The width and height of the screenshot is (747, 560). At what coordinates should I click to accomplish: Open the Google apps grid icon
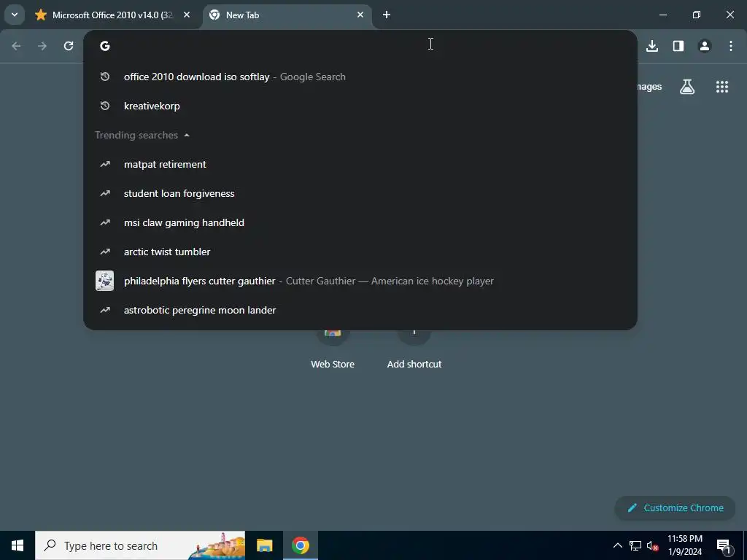721,87
